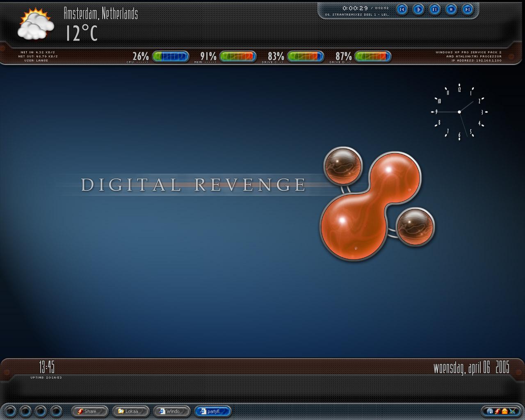Click the Drive C usage meter
The image size is (525, 420).
coord(306,57)
